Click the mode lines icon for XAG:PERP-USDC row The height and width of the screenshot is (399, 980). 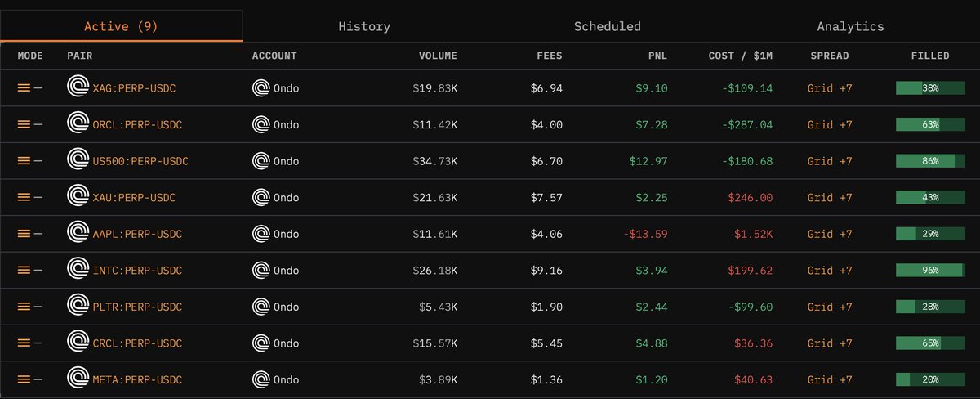[x=24, y=88]
